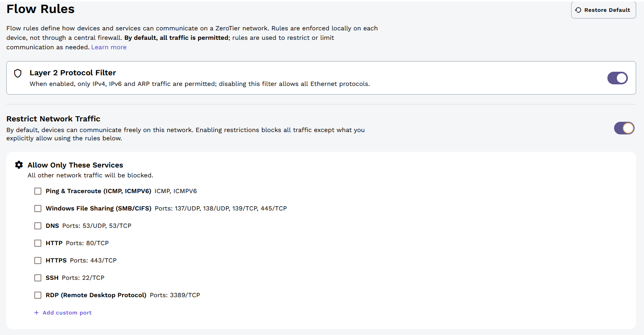Click the Layer 2 Protocol Filter title
644x335 pixels.
(73, 73)
